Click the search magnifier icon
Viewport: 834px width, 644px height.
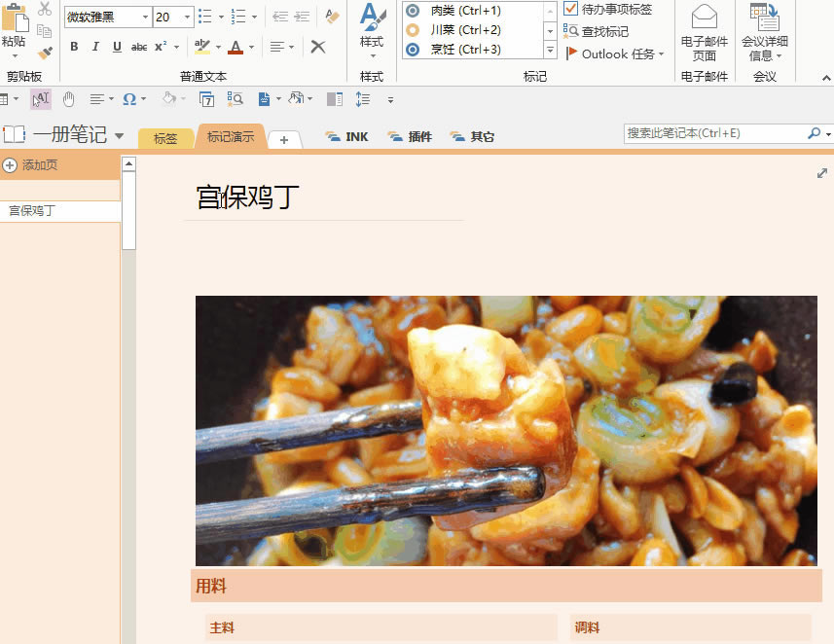click(x=814, y=133)
